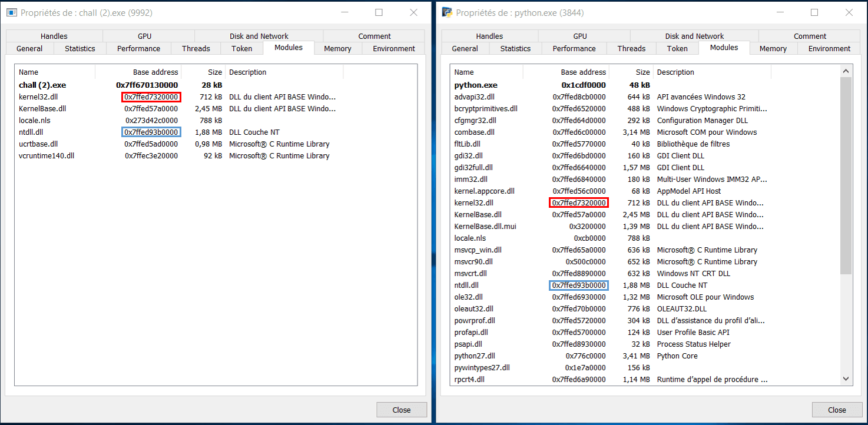Switch to Performance tab in chall (2).exe window
The height and width of the screenshot is (425, 868).
[138, 48]
